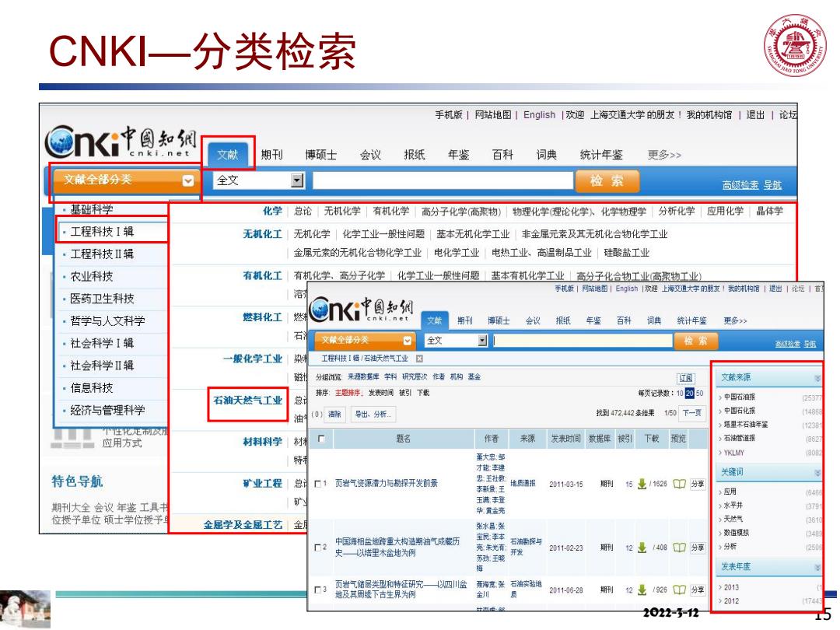
Task: Download the article 页岩气资源潜力与勘探开发前景
Action: [x=642, y=484]
